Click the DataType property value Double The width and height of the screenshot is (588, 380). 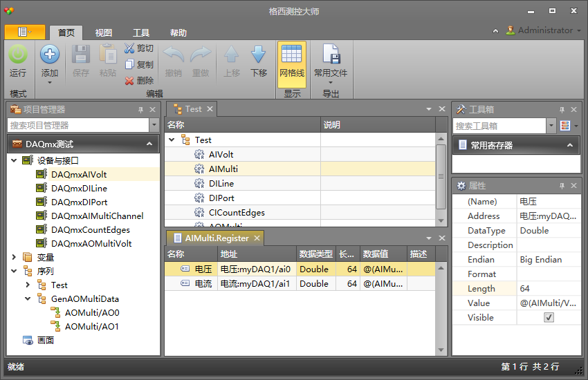click(x=549, y=231)
